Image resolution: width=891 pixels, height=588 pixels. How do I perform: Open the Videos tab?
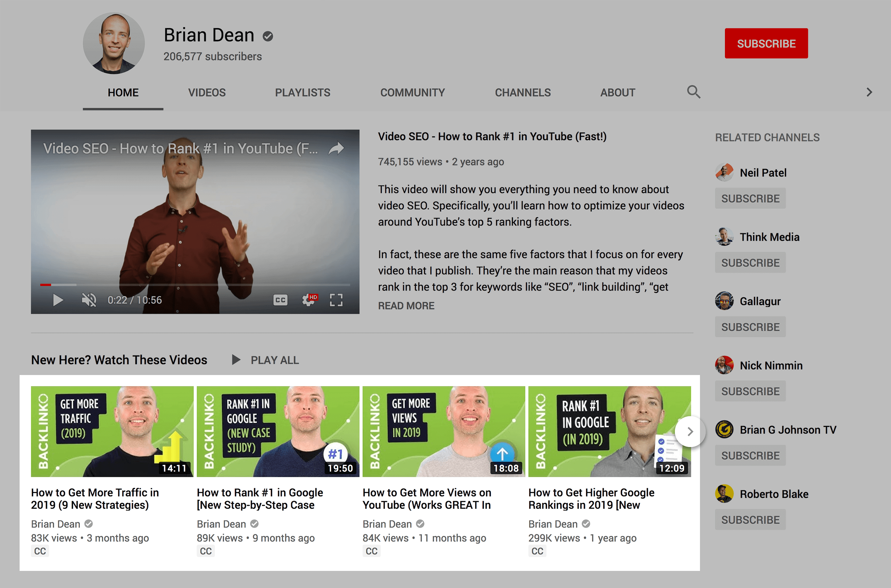click(x=207, y=93)
